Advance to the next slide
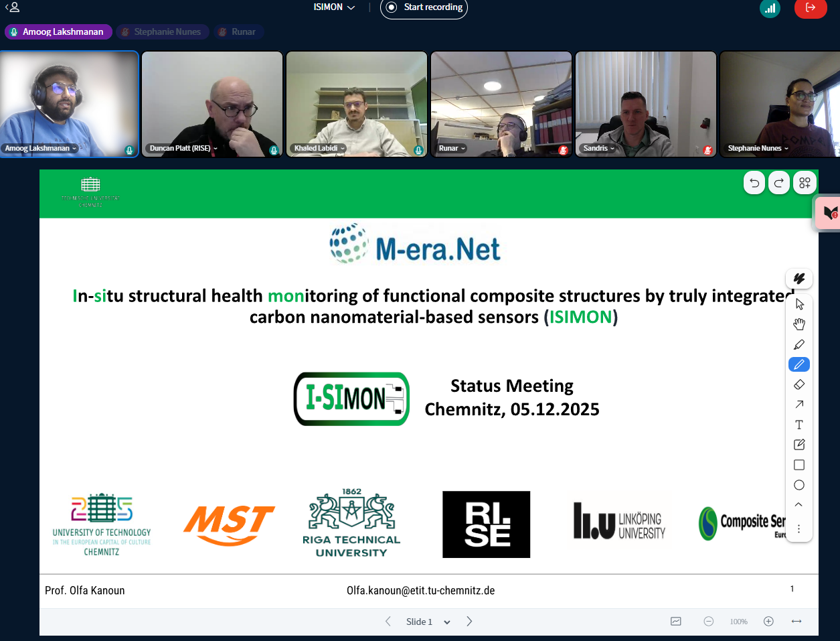The width and height of the screenshot is (840, 641). (x=469, y=622)
